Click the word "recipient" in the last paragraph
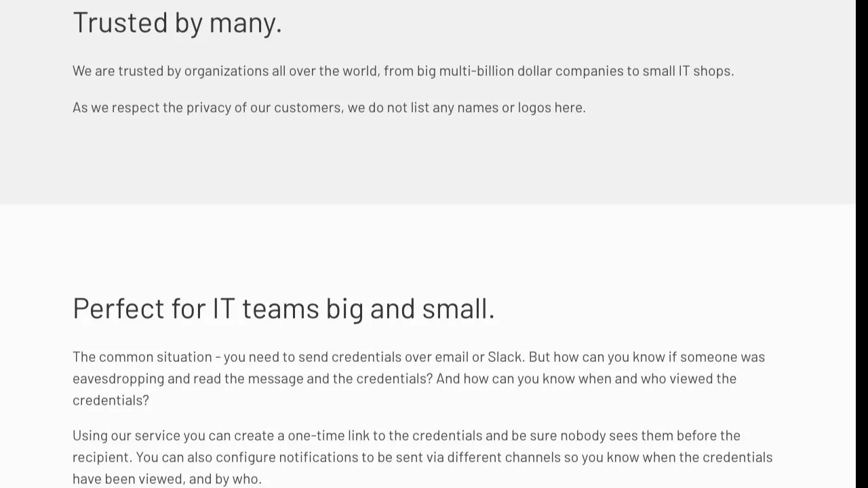 [102, 457]
